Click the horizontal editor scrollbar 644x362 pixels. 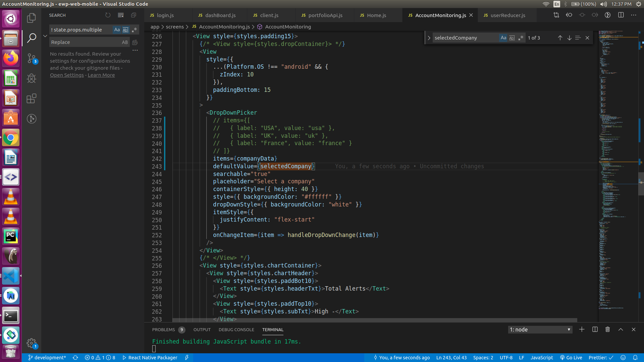pos(375,320)
